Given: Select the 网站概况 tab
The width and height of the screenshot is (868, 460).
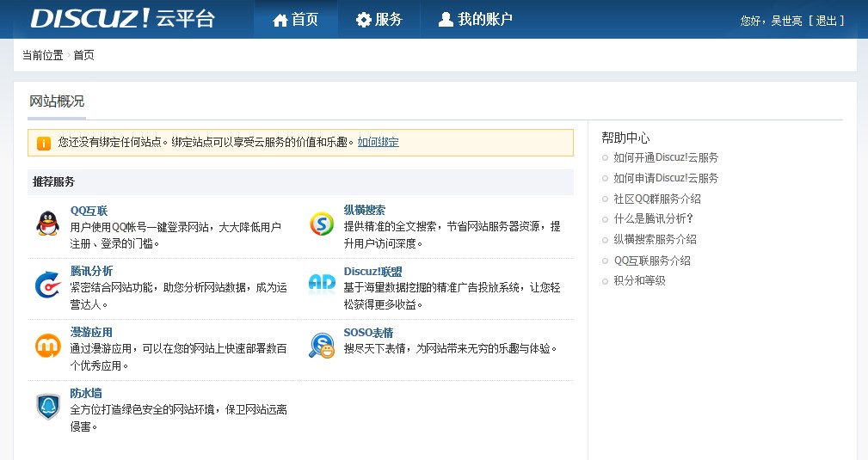Looking at the screenshot, I should pos(57,101).
